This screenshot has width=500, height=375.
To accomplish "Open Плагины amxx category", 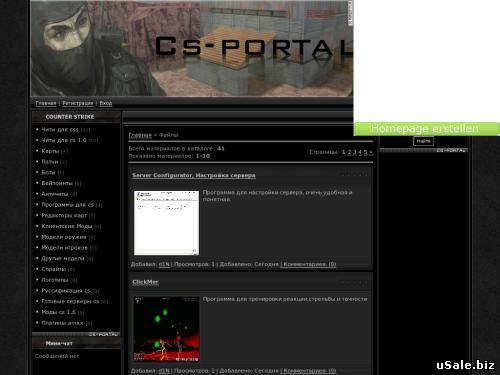I will point(62,323).
